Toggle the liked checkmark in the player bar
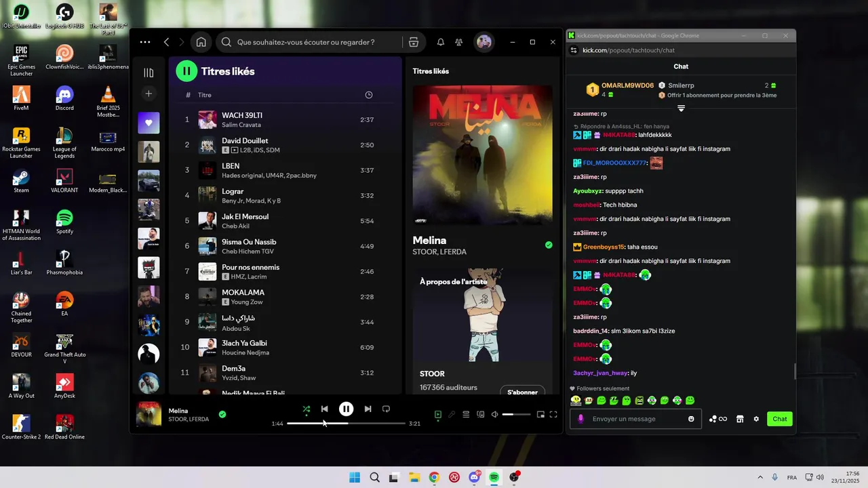The width and height of the screenshot is (868, 488). click(222, 414)
